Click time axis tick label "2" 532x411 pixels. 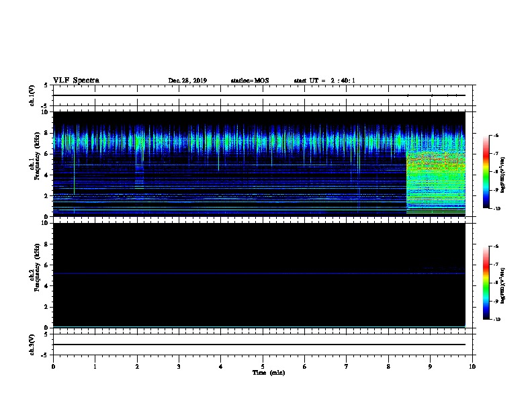[137, 367]
